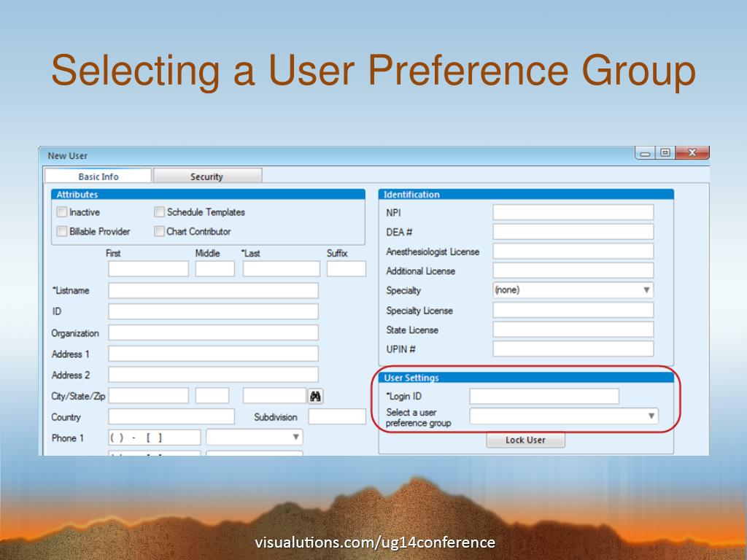Click the State License field
The image size is (747, 560).
point(573,330)
